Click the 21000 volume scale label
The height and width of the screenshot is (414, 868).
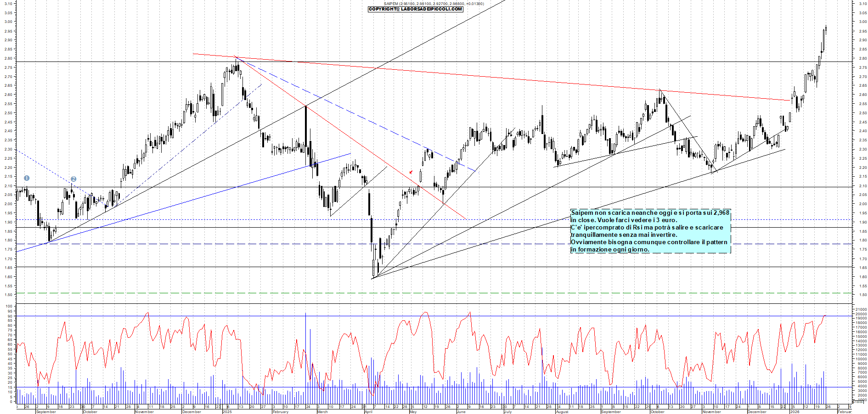pyautogui.click(x=861, y=310)
